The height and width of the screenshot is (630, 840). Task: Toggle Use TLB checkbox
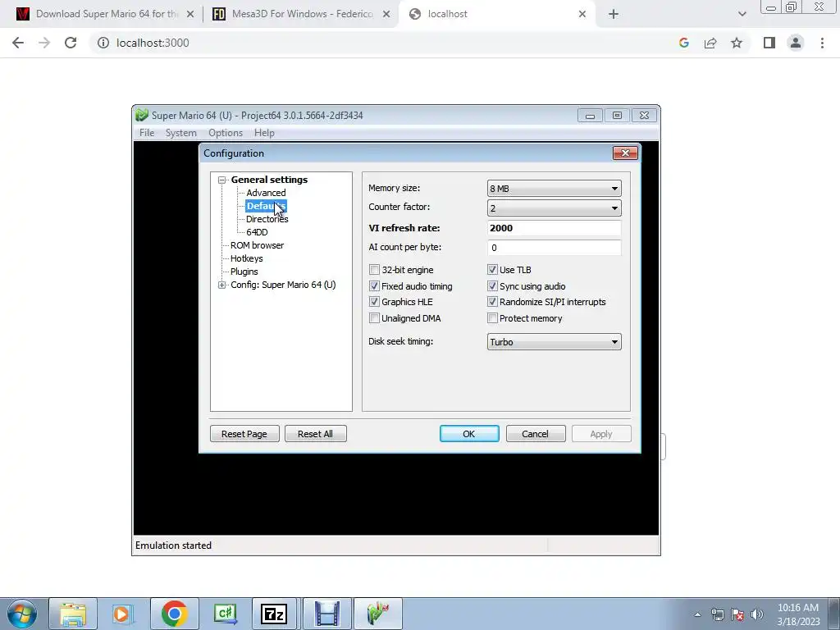(492, 270)
